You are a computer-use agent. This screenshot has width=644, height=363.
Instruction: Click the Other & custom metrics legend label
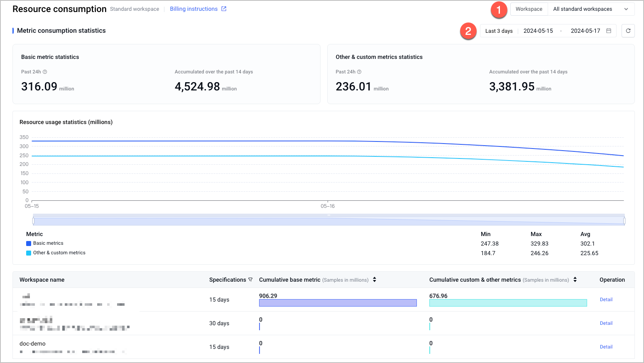coord(59,253)
